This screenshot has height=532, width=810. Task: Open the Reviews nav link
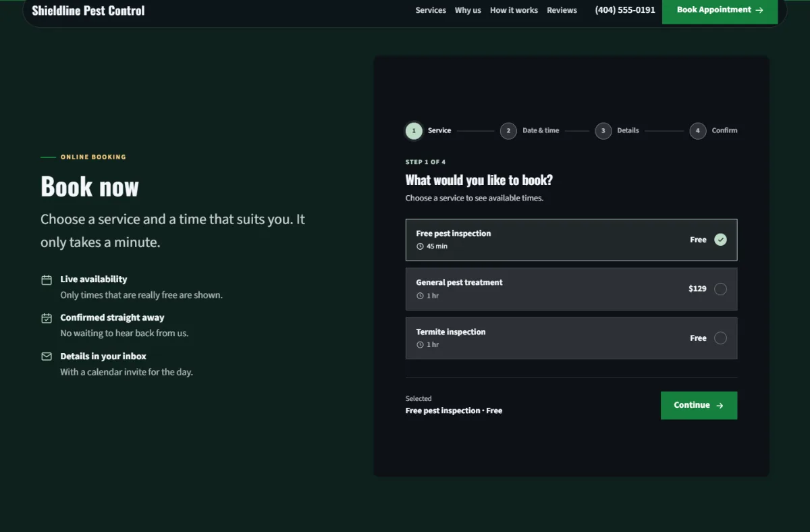pyautogui.click(x=562, y=10)
